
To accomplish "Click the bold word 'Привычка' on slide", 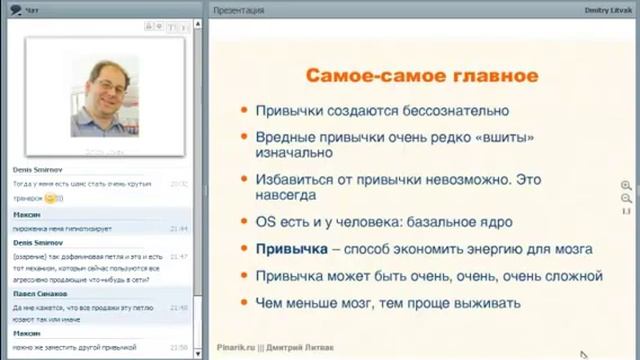I will coord(291,249).
